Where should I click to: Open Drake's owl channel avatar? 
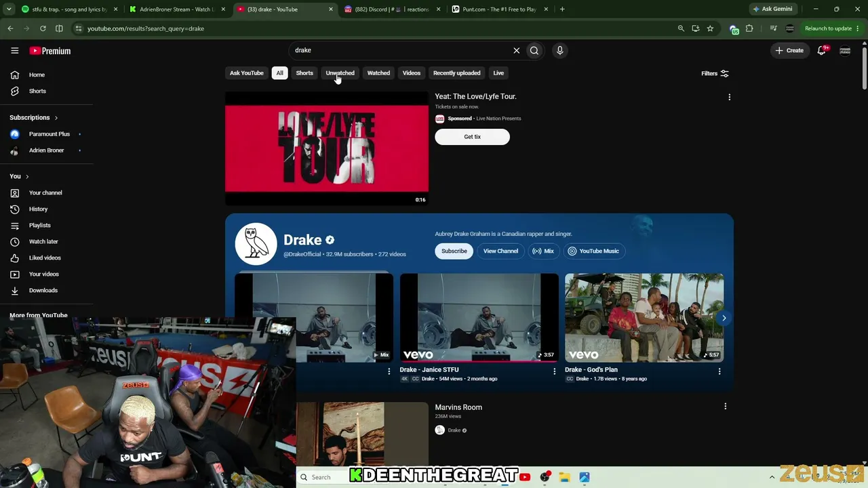coord(256,244)
